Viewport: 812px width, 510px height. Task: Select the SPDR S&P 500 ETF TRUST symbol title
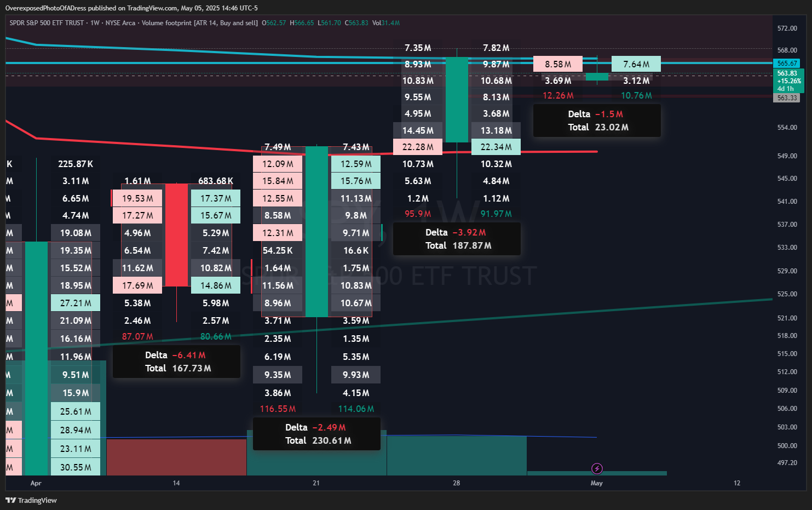tap(47, 23)
